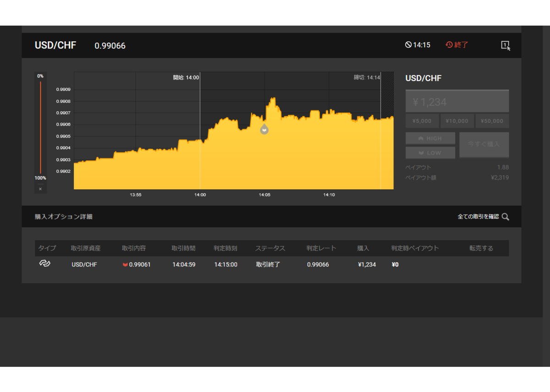Image resolution: width=550 pixels, height=392 pixels.
Task: Click the trade type icon in USD/CHF row
Action: point(44,263)
